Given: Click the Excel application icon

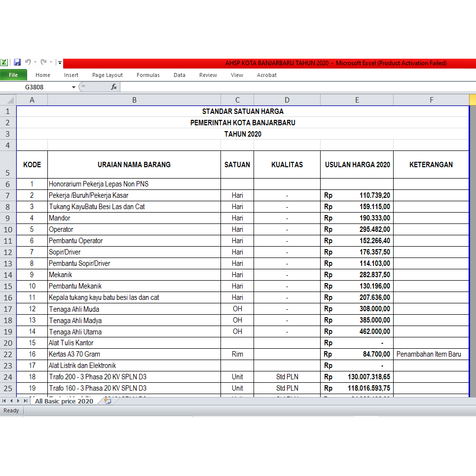Looking at the screenshot, I should (x=4, y=63).
